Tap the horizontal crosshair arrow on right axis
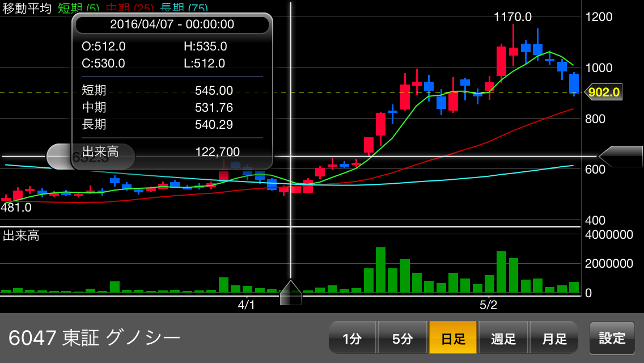 point(620,157)
